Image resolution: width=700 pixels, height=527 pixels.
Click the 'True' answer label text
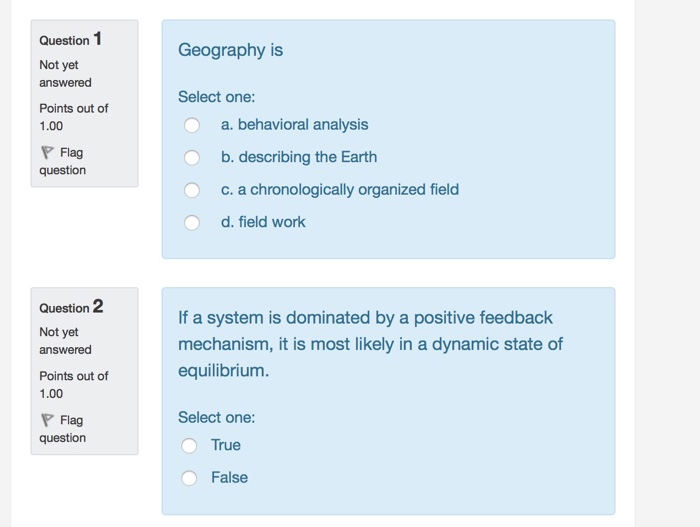pyautogui.click(x=226, y=445)
